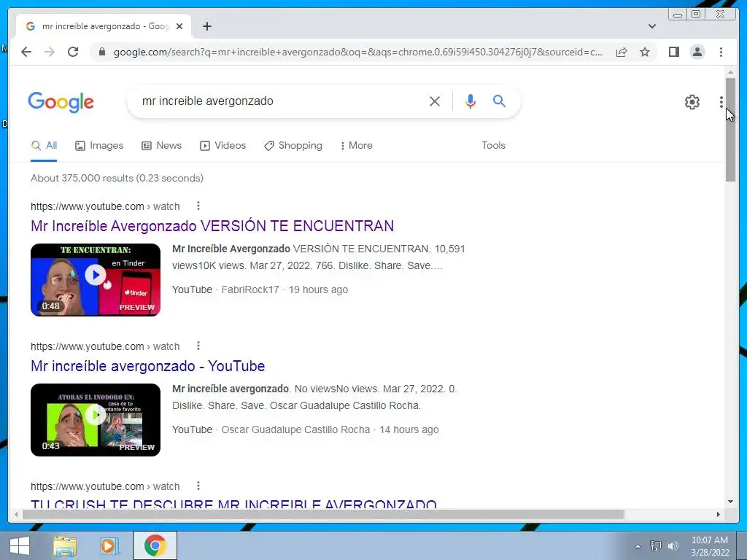Image resolution: width=747 pixels, height=560 pixels.
Task: Reload the current page
Action: [73, 52]
